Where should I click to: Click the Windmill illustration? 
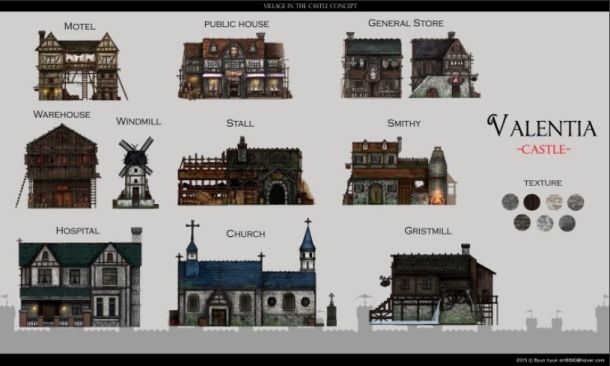[x=135, y=172]
